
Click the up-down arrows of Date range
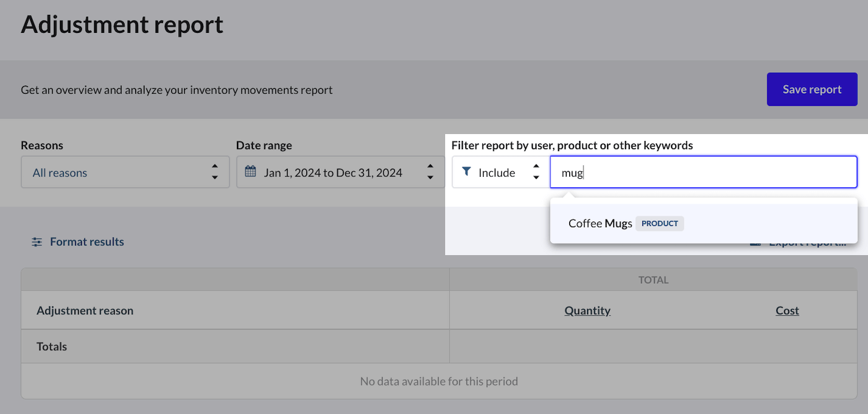[430, 173]
